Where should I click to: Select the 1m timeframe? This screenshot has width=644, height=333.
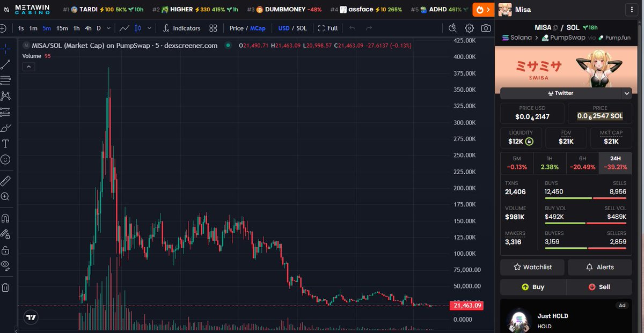33,28
